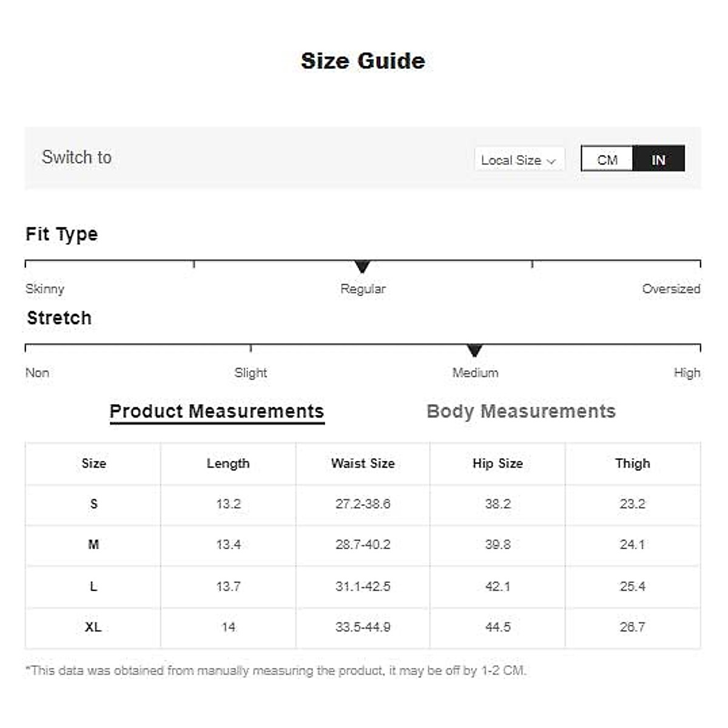Click the Waist Size column header

click(363, 463)
